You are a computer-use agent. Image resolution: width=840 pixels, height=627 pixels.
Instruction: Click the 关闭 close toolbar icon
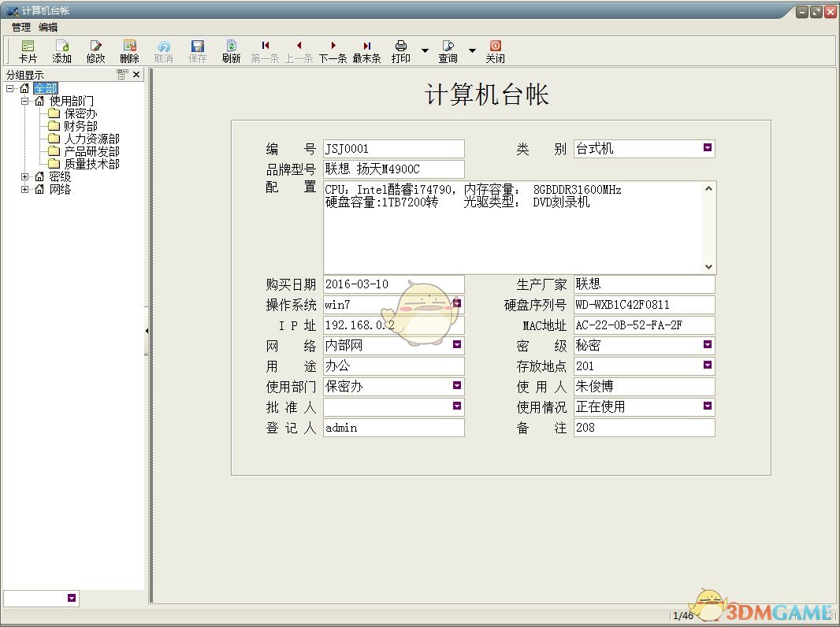[x=495, y=51]
